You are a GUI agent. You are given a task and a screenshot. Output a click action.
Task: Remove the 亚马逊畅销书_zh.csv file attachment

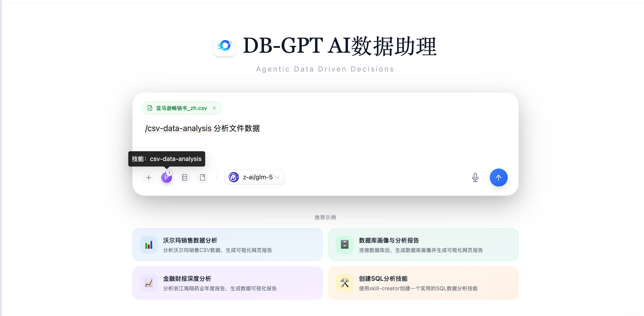(x=214, y=108)
